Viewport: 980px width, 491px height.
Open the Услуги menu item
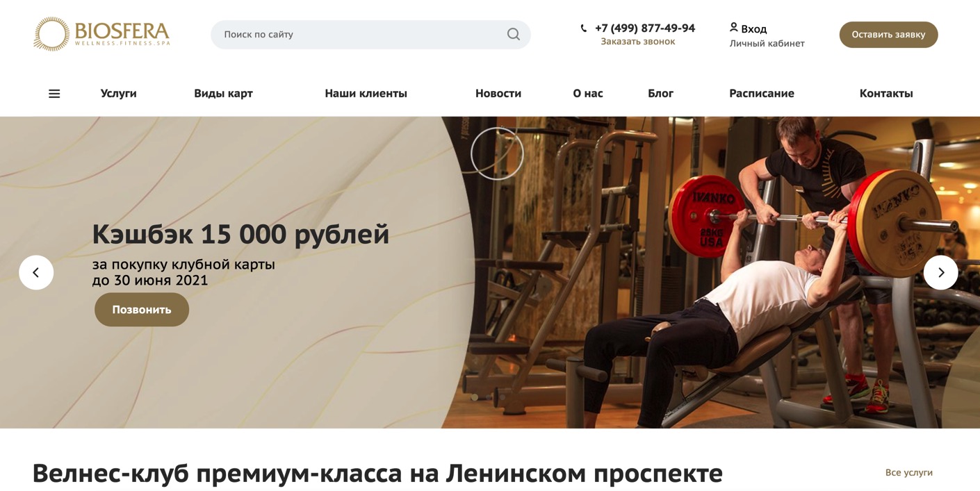pos(118,93)
